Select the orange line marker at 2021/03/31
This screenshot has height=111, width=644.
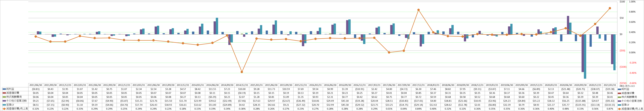610,8
